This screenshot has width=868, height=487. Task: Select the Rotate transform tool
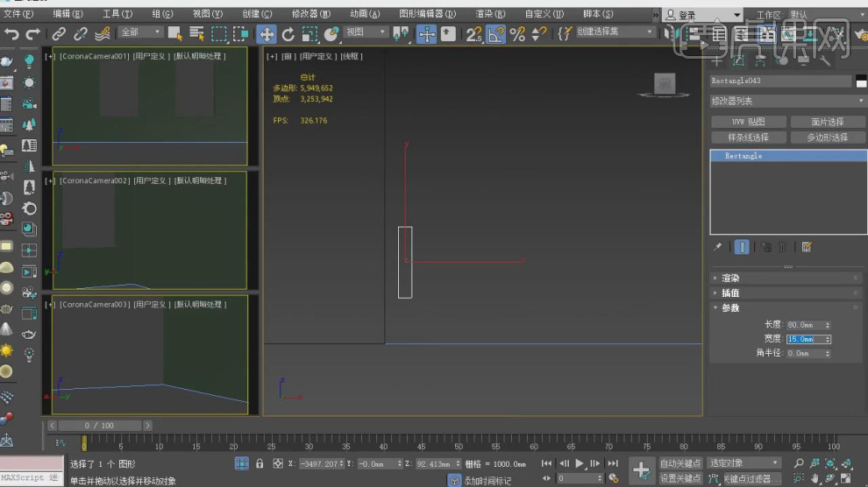click(x=288, y=33)
